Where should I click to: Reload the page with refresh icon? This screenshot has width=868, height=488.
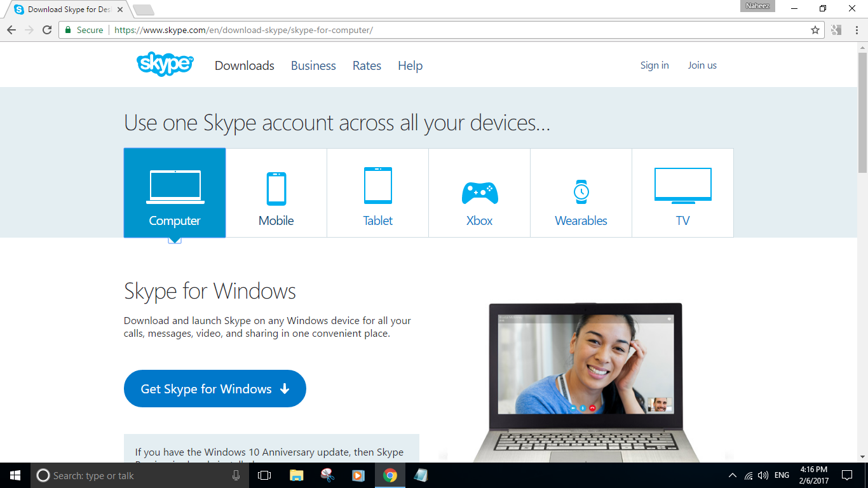coord(47,30)
